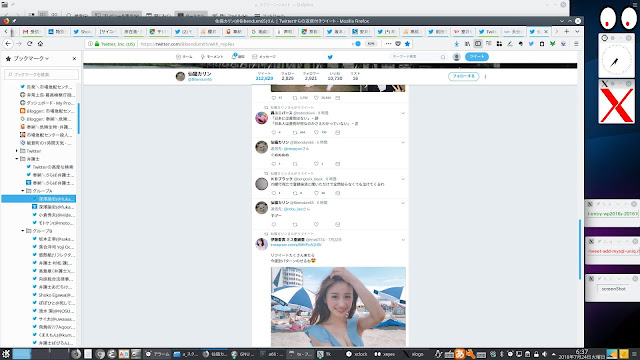The image size is (640, 360).
Task: Open the Twitter profile avatar menu
Action: click(x=457, y=57)
